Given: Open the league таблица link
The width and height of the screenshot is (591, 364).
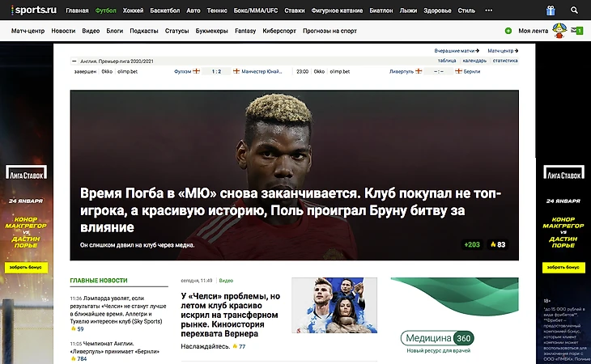Looking at the screenshot, I should point(447,61).
